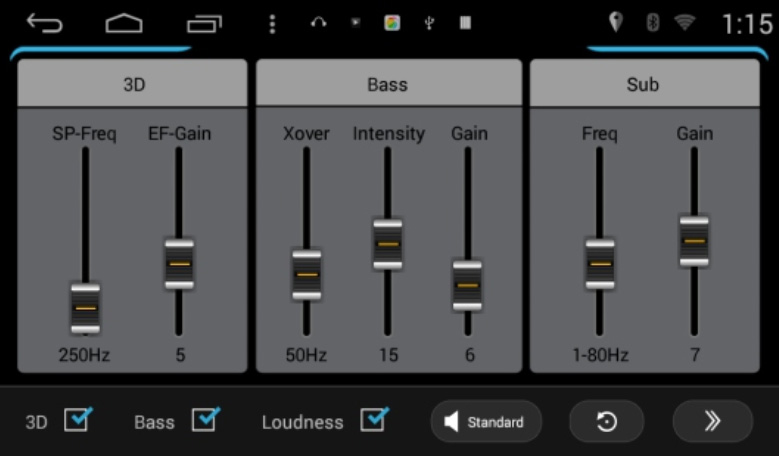
Task: Open the recent apps overview icon
Action: 204,23
